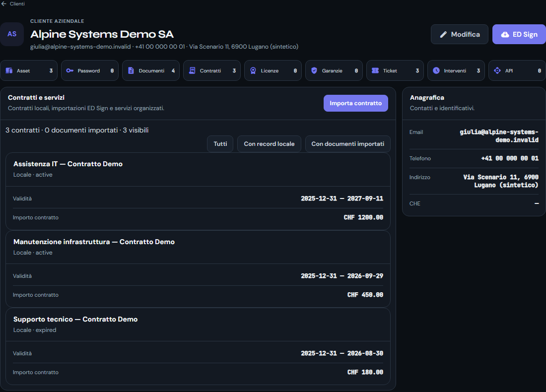Launch ED Sign
Image resolution: width=546 pixels, height=392 pixels.
coord(519,34)
